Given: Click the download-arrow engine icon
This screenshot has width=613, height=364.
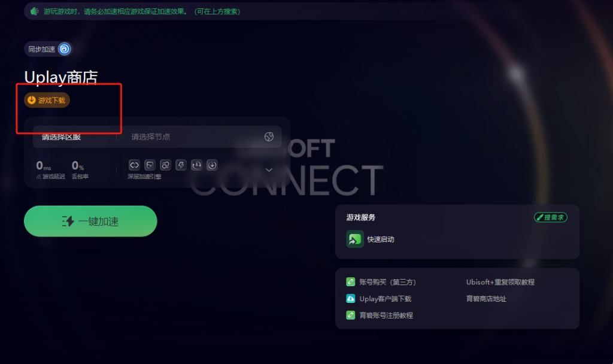Looking at the screenshot, I should [212, 165].
